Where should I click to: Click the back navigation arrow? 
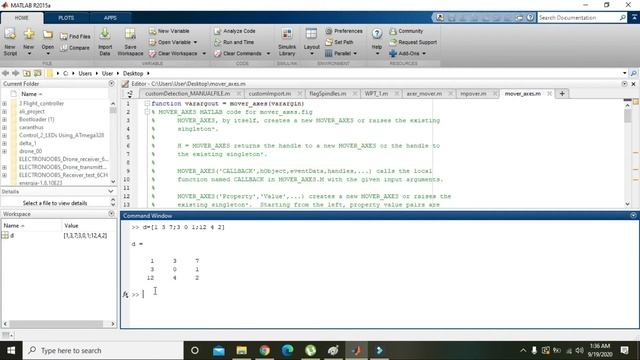tap(5, 73)
